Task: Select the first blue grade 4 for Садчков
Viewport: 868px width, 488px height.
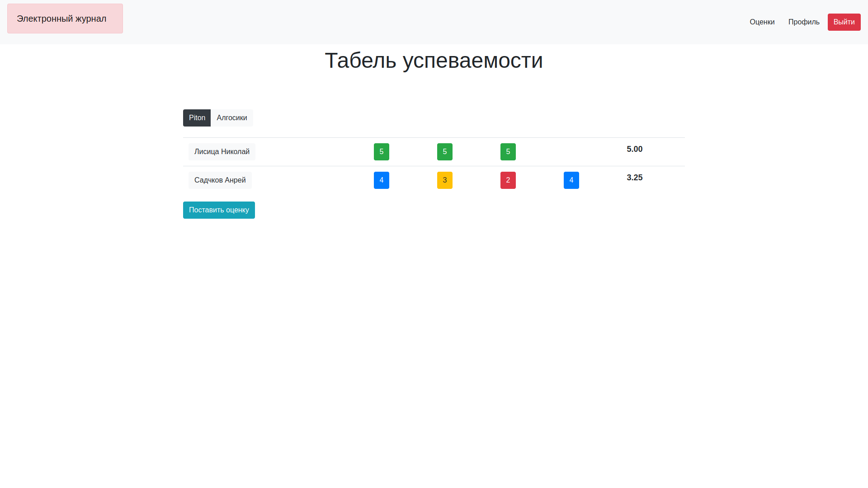Action: point(381,180)
